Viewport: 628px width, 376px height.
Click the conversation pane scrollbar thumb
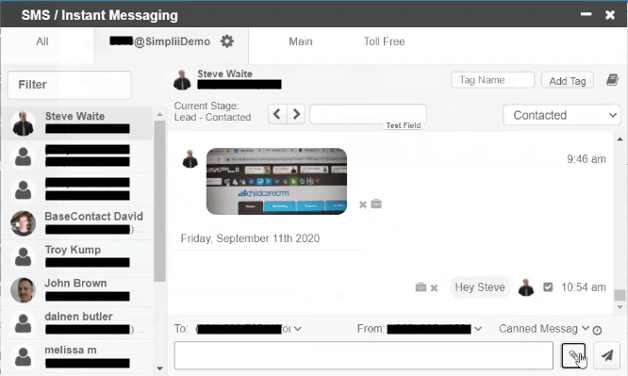pos(620,295)
